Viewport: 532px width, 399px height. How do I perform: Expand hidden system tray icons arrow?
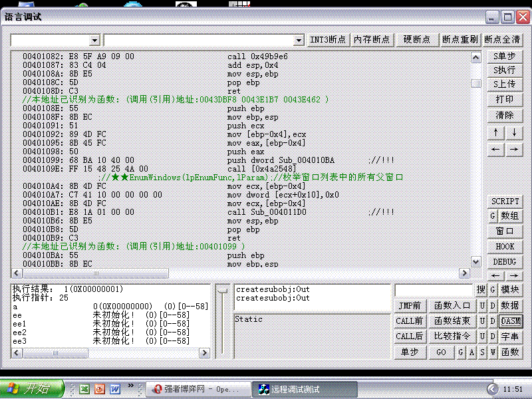pos(492,389)
